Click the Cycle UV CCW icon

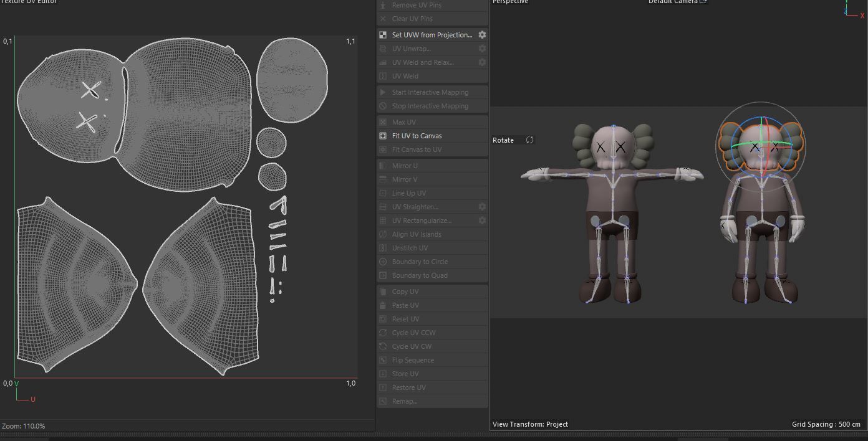click(383, 333)
